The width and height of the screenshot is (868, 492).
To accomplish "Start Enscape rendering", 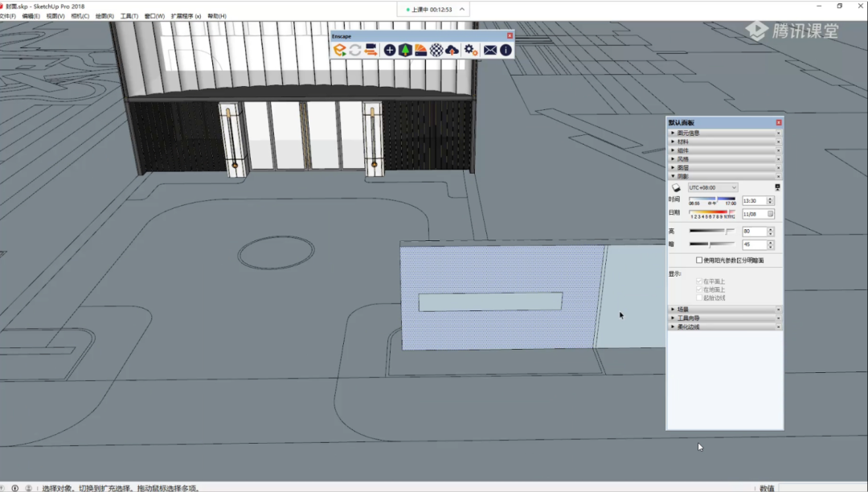I will coord(339,50).
